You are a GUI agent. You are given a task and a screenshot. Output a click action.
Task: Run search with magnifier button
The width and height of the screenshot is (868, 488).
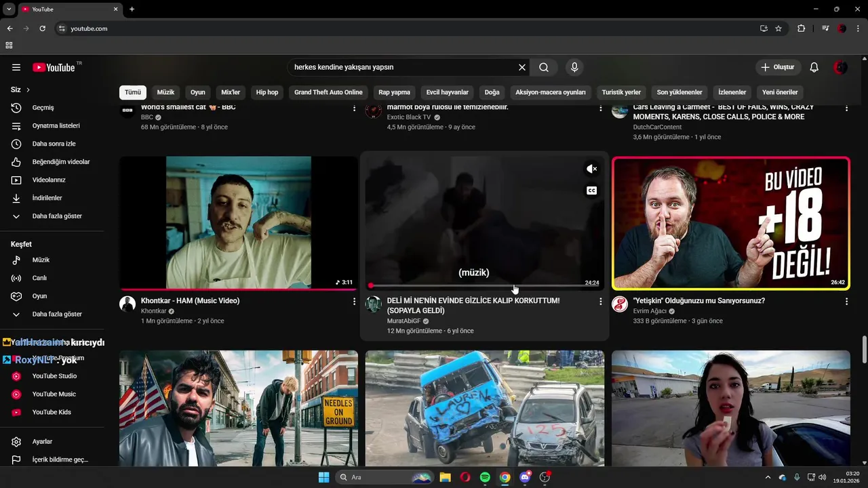click(544, 67)
